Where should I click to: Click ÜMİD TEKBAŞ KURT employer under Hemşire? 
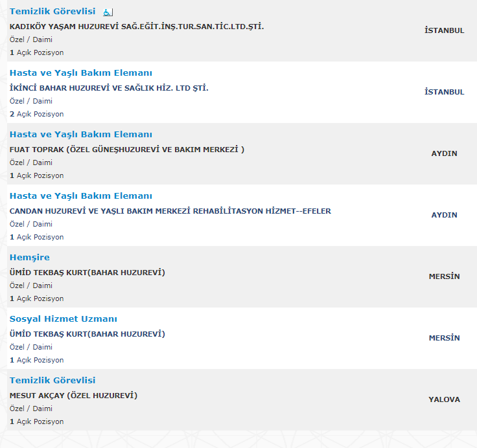click(x=87, y=273)
